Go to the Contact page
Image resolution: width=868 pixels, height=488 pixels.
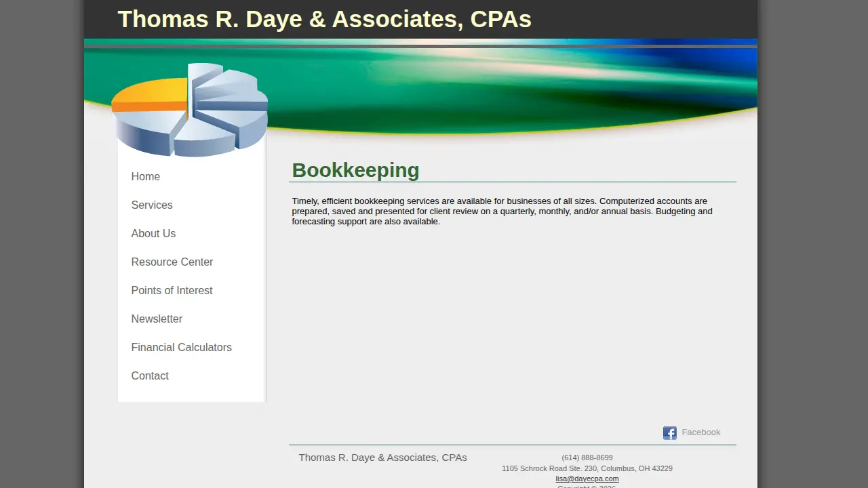[150, 375]
